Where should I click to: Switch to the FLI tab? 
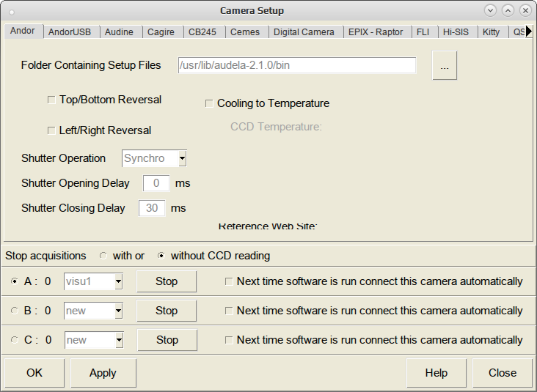[423, 32]
